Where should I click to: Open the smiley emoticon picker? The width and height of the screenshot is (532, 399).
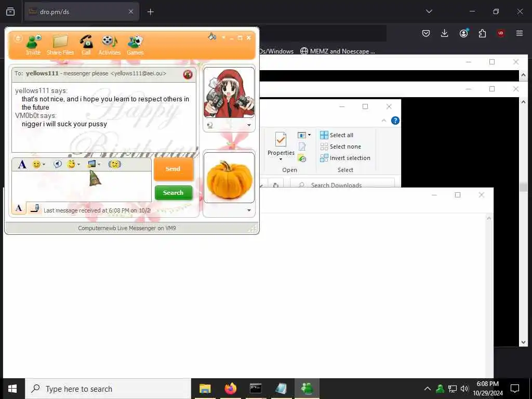pyautogui.click(x=36, y=165)
